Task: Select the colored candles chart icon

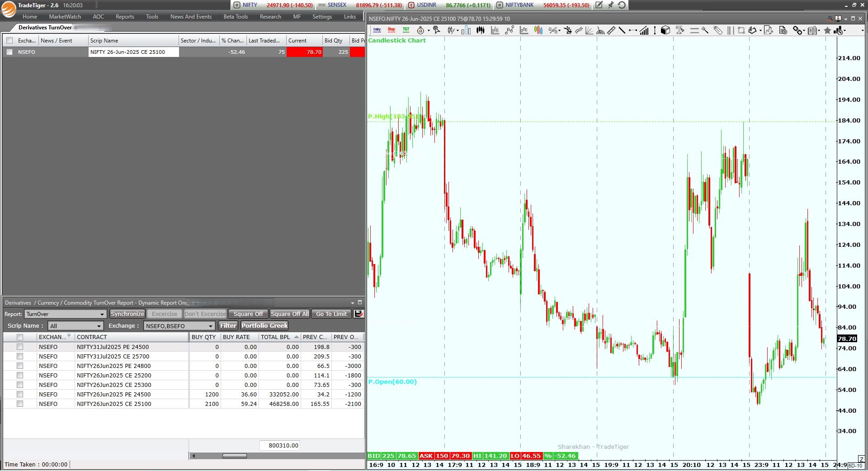Action: (x=538, y=30)
